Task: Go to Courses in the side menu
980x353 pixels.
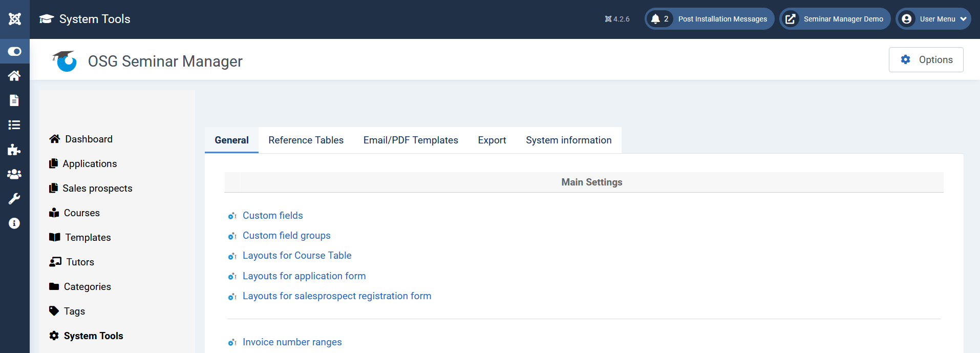Action: coord(81,213)
